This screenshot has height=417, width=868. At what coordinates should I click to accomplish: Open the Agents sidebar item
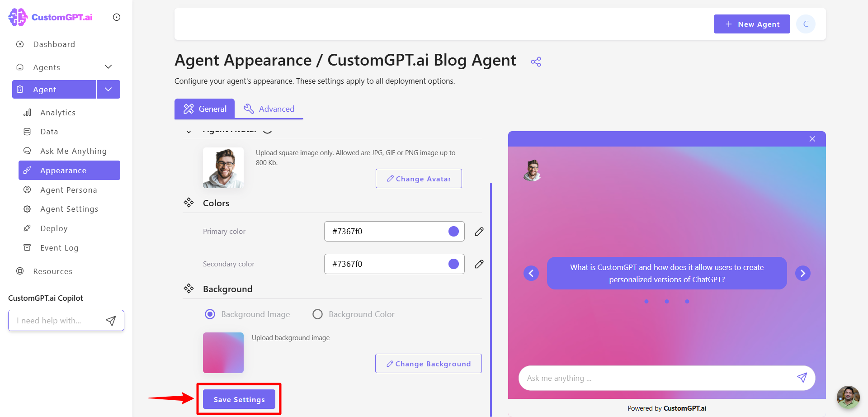pyautogui.click(x=47, y=67)
